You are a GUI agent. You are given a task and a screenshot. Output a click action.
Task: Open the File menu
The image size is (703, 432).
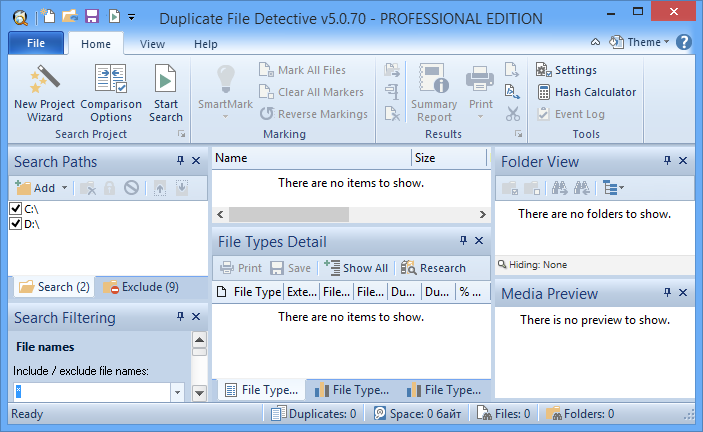[36, 43]
